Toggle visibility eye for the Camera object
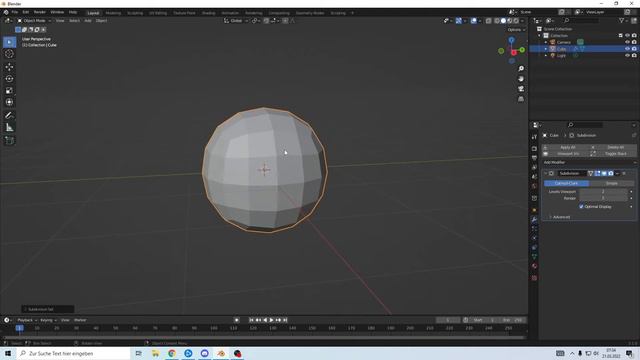The width and height of the screenshot is (640, 360). (x=627, y=42)
